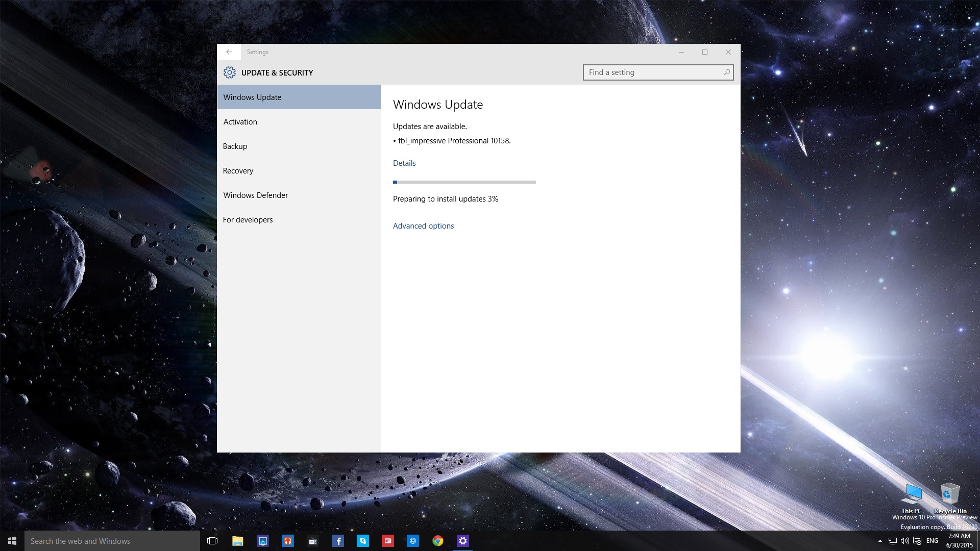Open update Details link
The image size is (980, 551).
pyautogui.click(x=404, y=163)
